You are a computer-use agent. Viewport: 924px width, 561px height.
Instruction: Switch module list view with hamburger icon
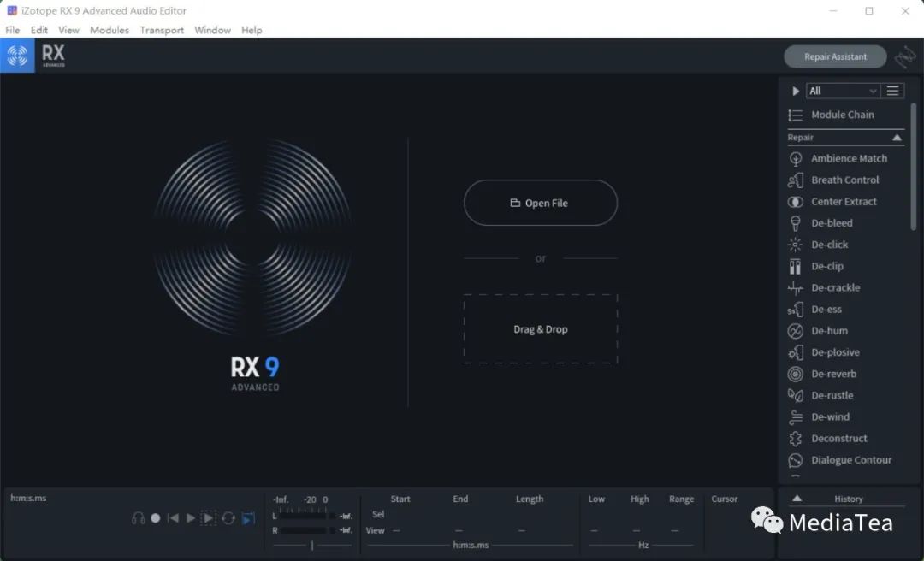(x=892, y=91)
